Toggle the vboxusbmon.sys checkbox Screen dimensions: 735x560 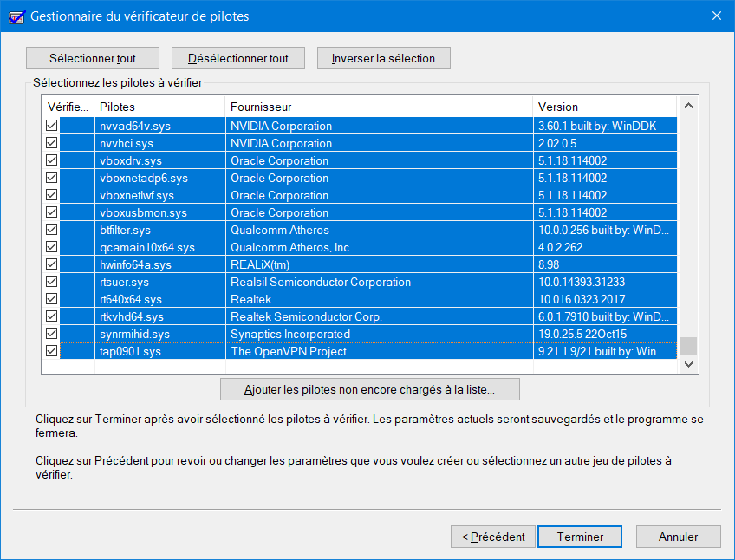click(x=51, y=212)
